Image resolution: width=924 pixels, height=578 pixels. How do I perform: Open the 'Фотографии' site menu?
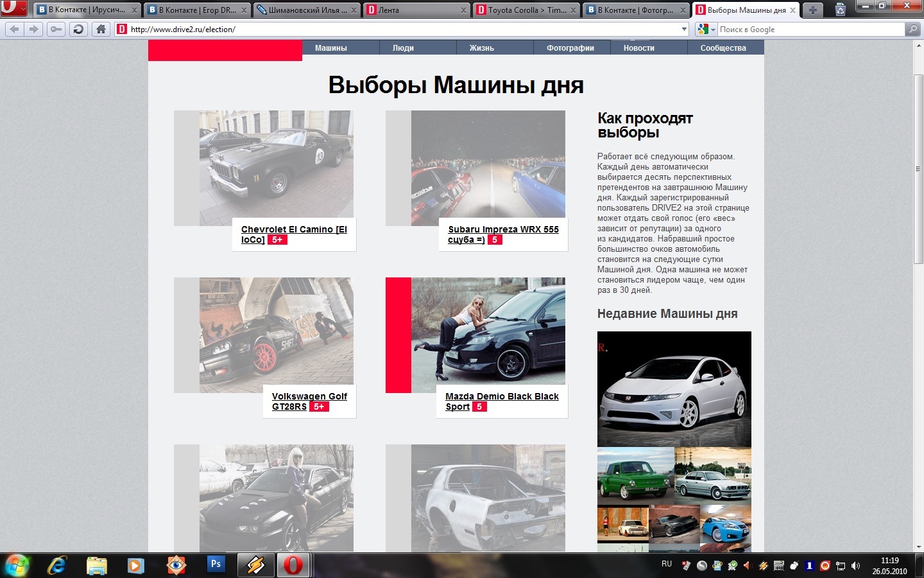click(x=570, y=48)
